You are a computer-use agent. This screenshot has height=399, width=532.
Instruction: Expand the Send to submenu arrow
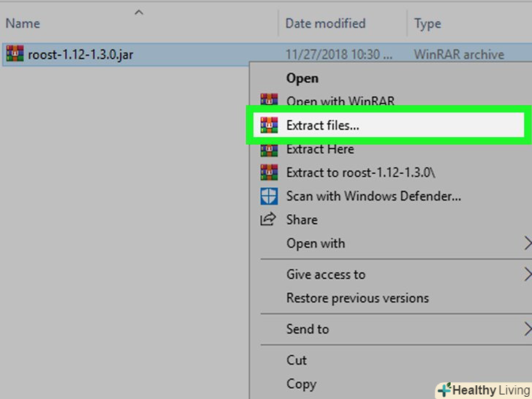tap(527, 329)
